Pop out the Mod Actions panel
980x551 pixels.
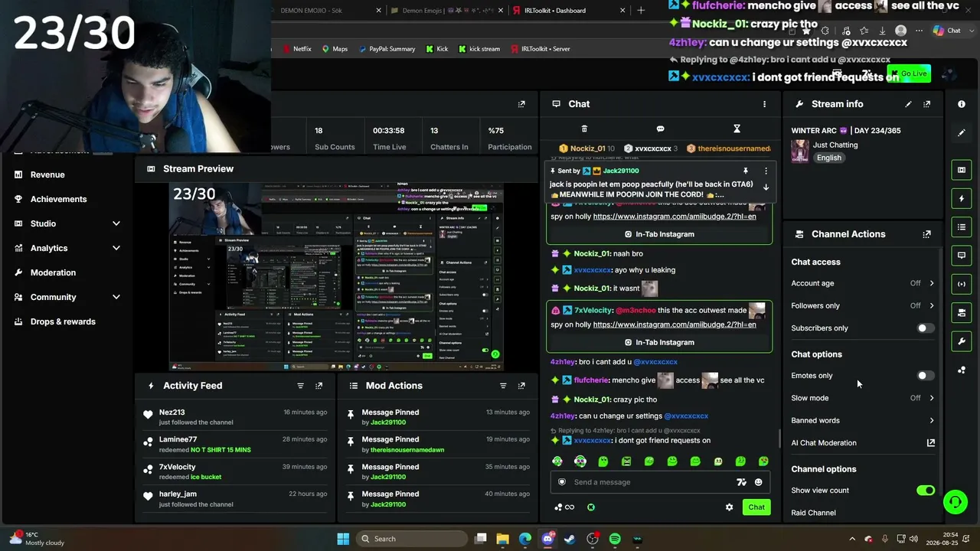[521, 386]
